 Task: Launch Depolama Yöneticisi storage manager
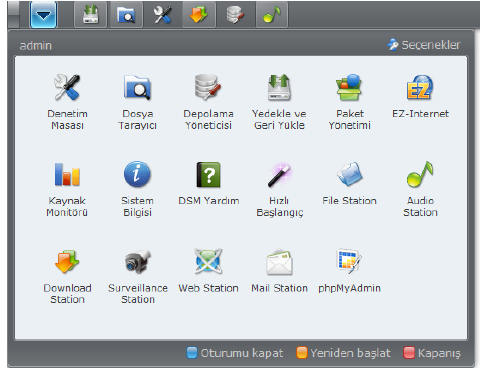point(208,87)
